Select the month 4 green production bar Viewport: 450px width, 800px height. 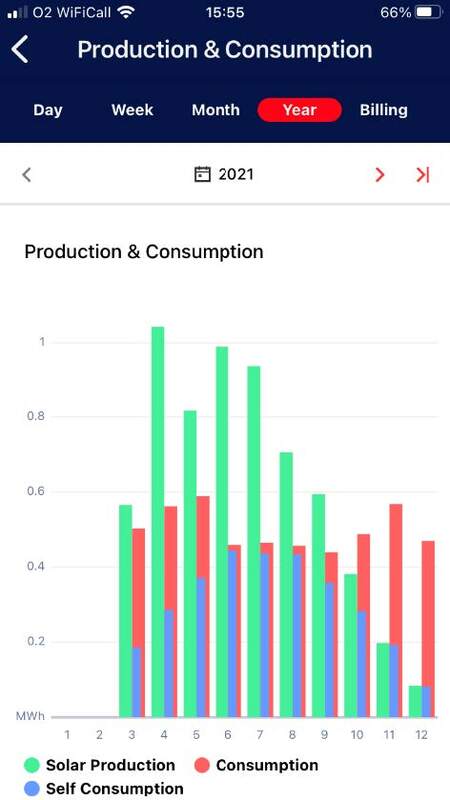tap(158, 521)
